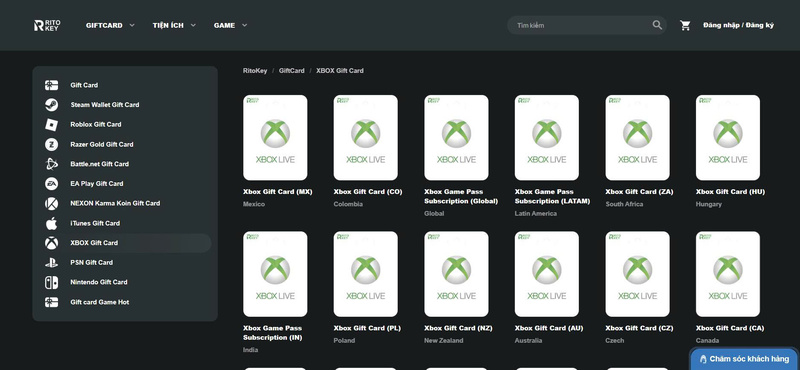This screenshot has height=370, width=800.
Task: Open Xbox Gift Card (CA) thumbnail
Action: 728,274
